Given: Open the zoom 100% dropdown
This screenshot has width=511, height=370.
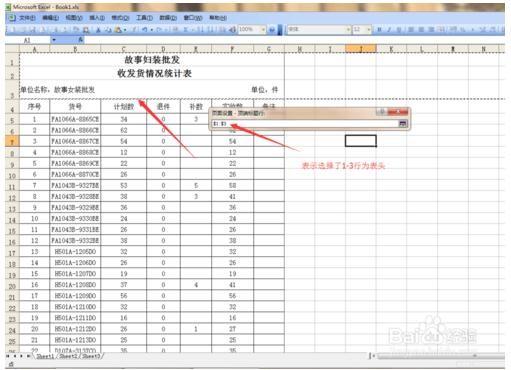Looking at the screenshot, I should 263,30.
